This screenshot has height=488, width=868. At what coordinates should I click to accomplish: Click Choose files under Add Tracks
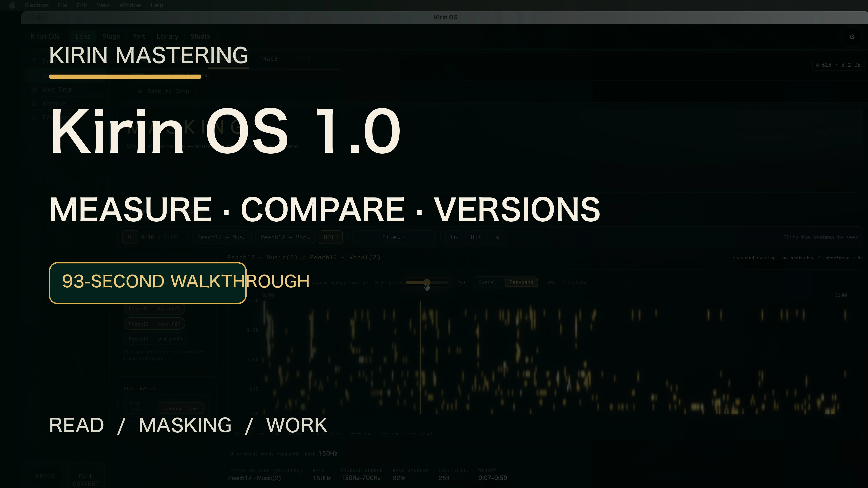pos(181,408)
